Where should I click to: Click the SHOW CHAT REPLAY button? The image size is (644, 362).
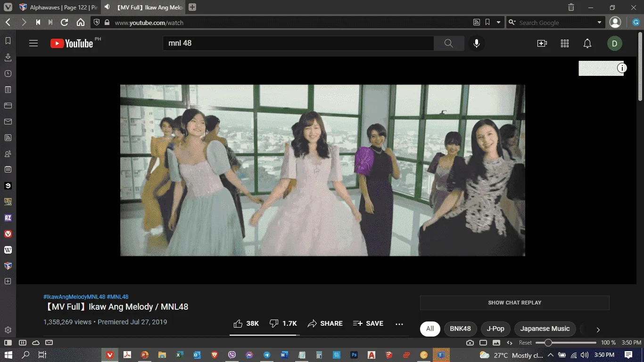tap(515, 303)
